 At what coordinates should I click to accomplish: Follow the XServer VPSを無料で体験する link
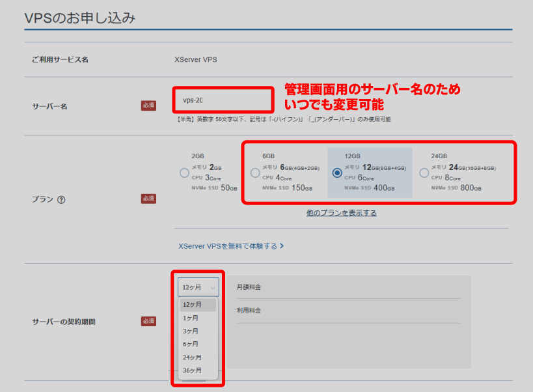click(x=228, y=246)
